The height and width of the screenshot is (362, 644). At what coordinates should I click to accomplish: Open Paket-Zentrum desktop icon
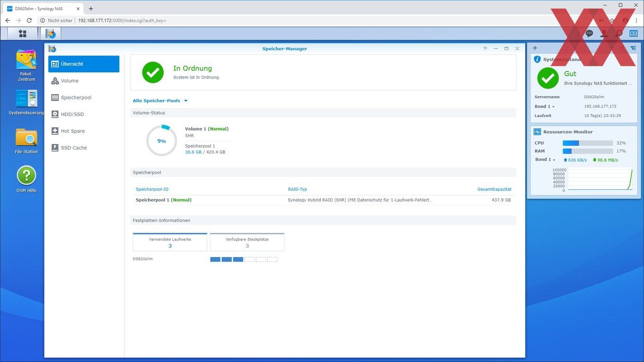click(x=27, y=65)
